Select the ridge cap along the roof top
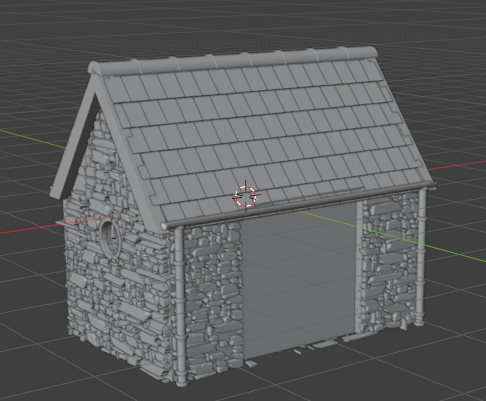 233,61
